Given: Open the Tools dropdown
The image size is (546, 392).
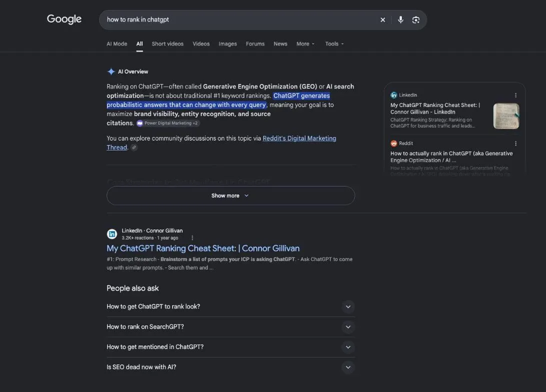Looking at the screenshot, I should 334,44.
